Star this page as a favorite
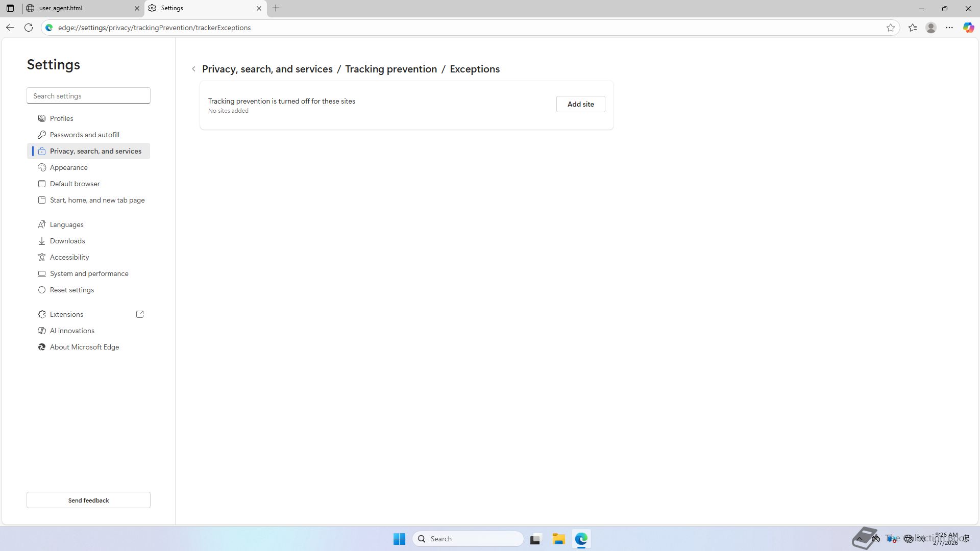Viewport: 980px width, 551px height. [891, 28]
